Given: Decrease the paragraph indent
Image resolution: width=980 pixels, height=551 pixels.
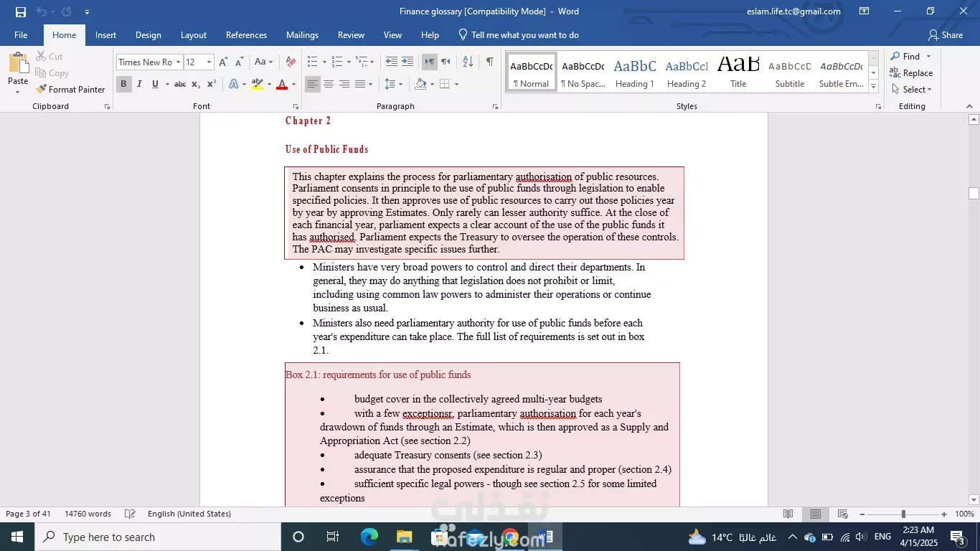Looking at the screenshot, I should (x=391, y=62).
